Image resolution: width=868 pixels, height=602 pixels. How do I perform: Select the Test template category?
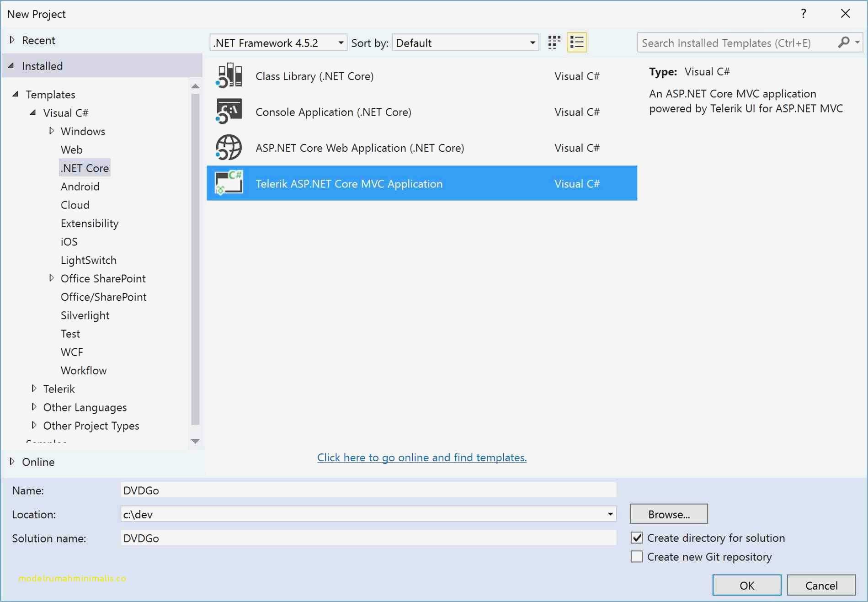click(x=70, y=334)
